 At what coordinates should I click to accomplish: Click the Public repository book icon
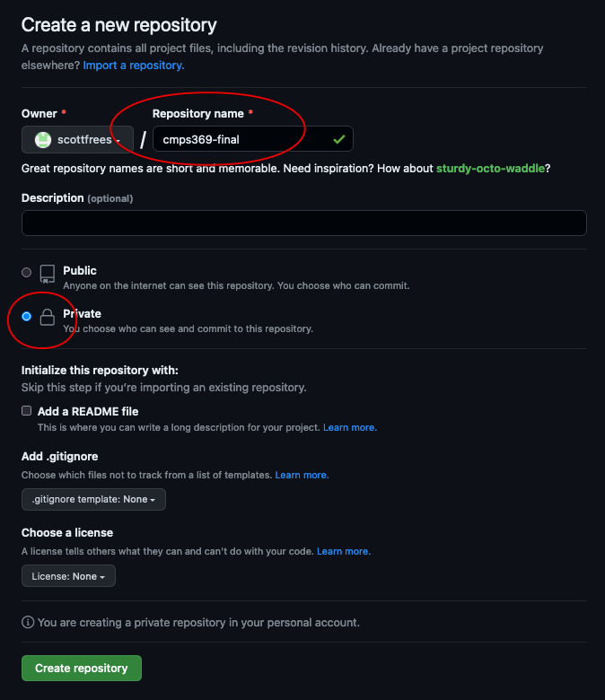point(48,274)
